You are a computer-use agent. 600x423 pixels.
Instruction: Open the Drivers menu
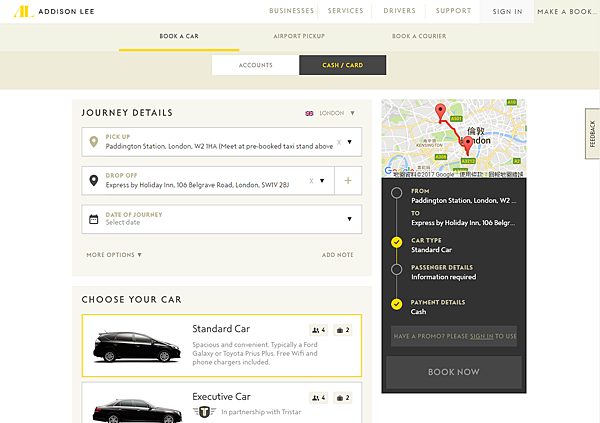point(399,11)
